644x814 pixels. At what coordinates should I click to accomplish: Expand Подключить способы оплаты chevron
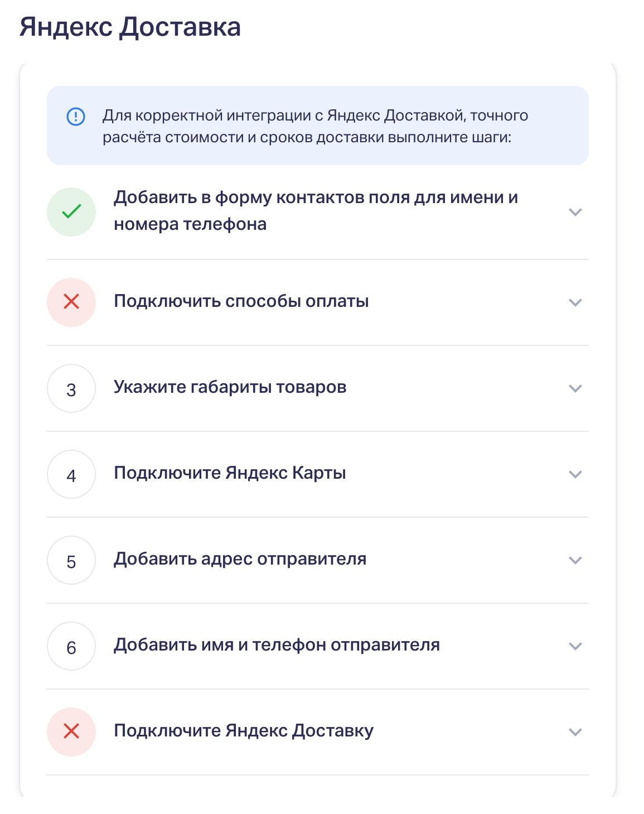(575, 302)
